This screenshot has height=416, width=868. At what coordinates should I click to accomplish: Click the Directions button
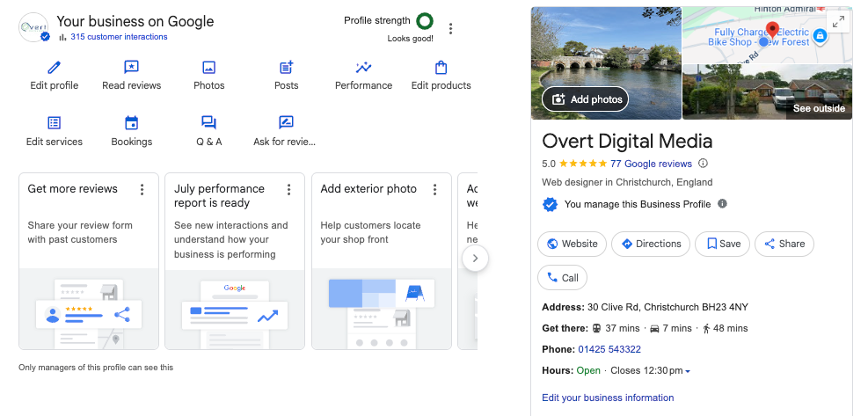tap(651, 244)
